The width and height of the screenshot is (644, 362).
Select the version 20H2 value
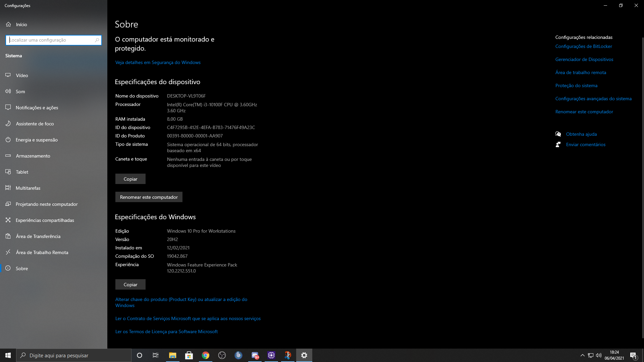click(x=172, y=240)
